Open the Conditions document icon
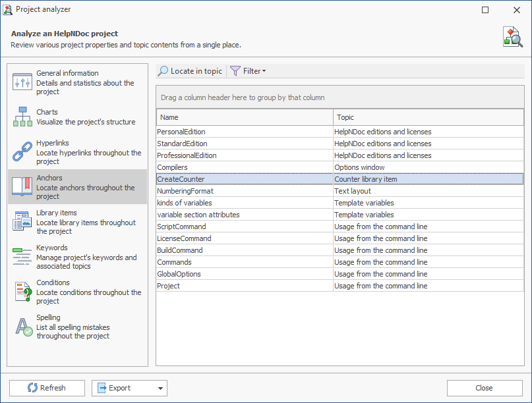 [x=23, y=292]
